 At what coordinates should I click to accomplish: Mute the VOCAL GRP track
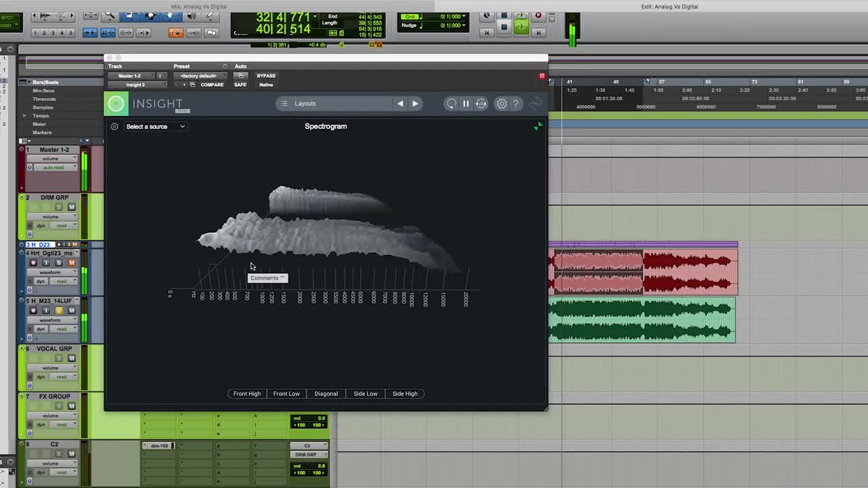[x=71, y=359]
